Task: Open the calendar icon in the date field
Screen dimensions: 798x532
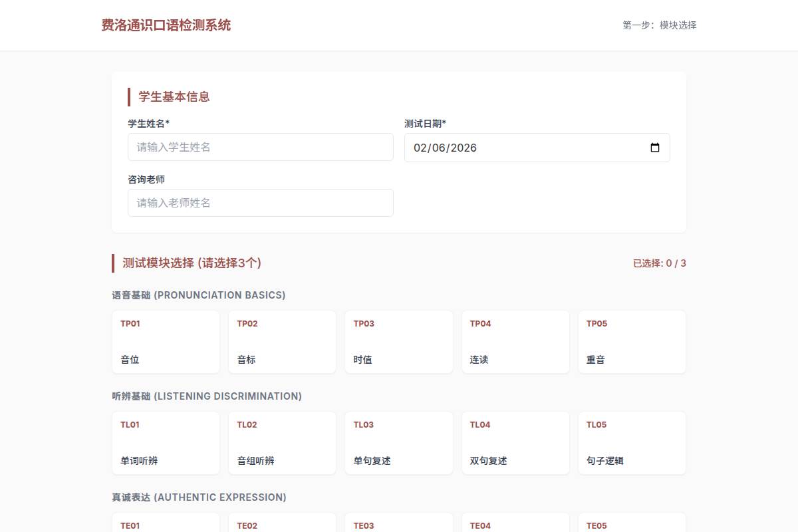Action: [655, 147]
